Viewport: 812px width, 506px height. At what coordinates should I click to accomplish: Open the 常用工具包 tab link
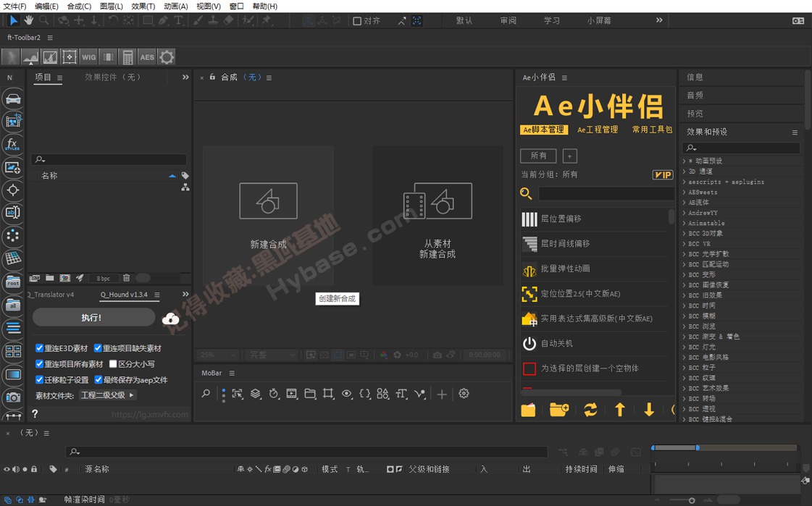click(652, 130)
